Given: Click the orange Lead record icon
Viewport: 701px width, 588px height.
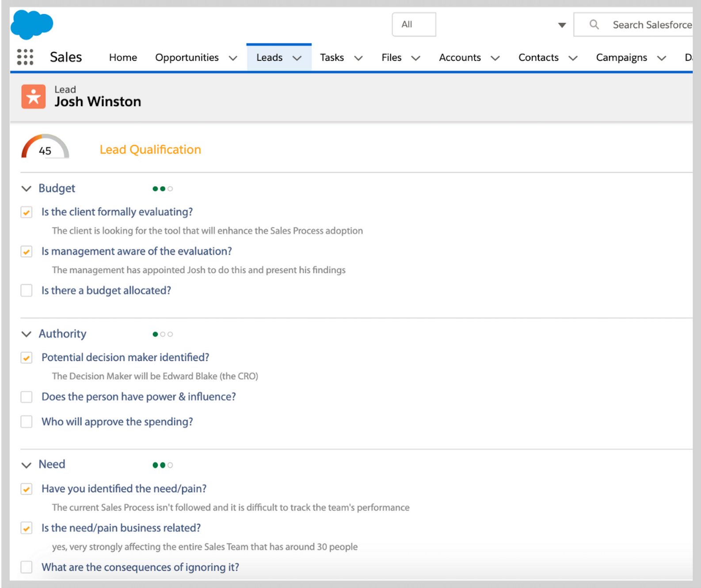Looking at the screenshot, I should point(33,96).
